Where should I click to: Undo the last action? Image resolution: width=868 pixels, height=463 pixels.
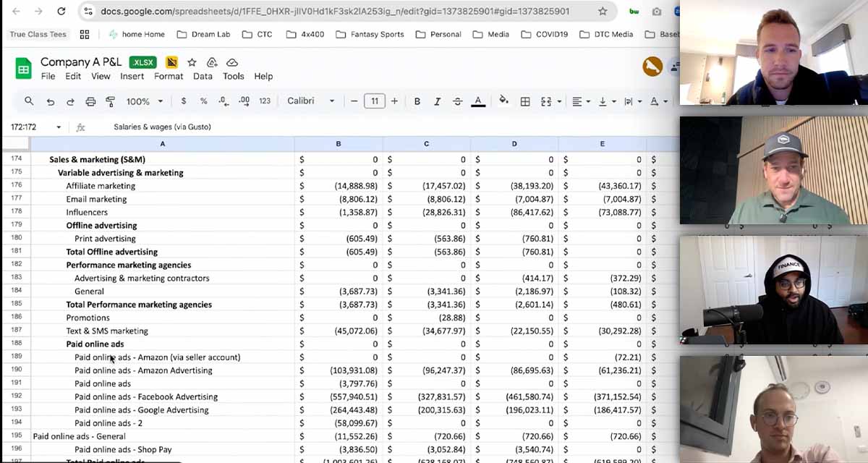[50, 101]
